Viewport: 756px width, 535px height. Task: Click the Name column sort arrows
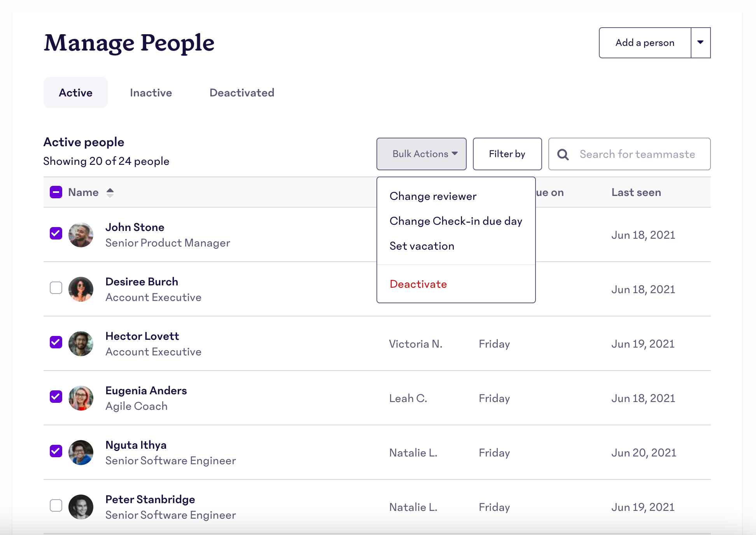click(x=110, y=192)
